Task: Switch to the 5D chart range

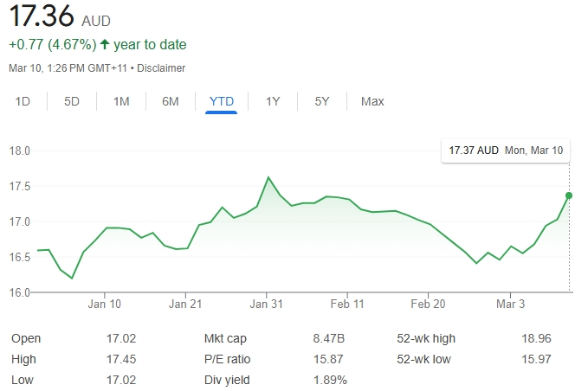Action: 72,101
